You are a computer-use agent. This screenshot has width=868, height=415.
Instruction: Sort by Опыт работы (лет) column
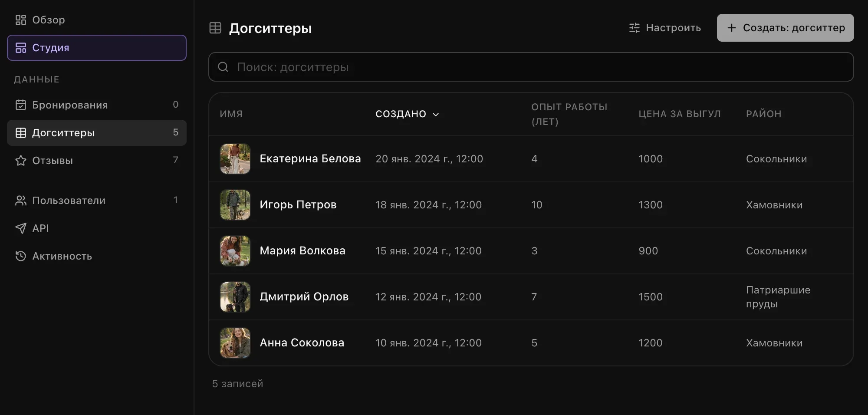pos(569,114)
